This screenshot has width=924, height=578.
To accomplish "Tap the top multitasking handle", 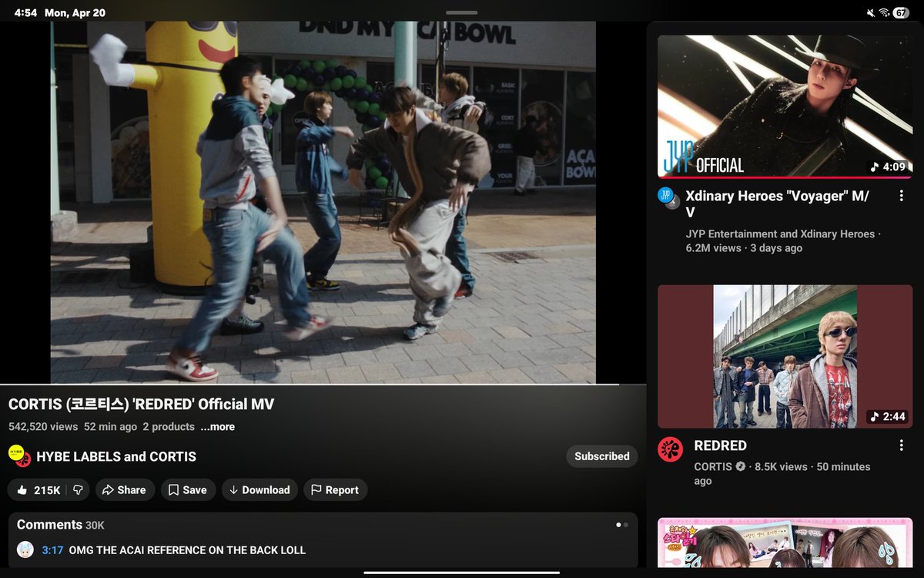I will (462, 12).
